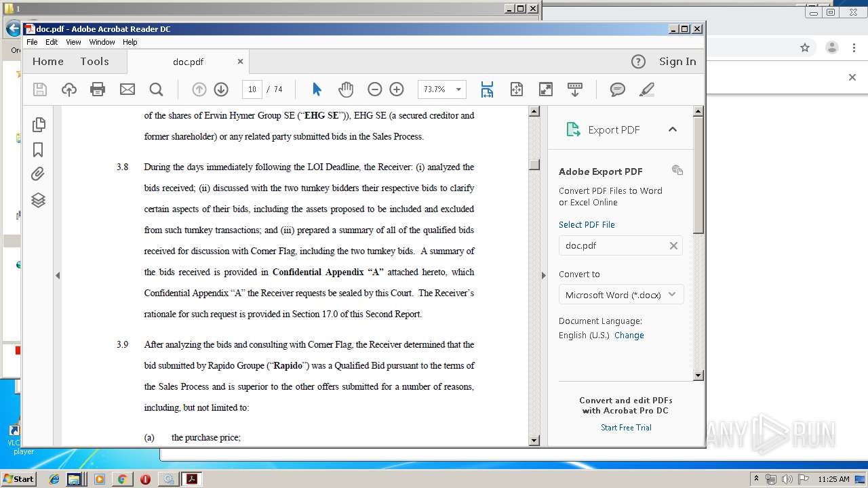The height and width of the screenshot is (488, 868).
Task: Open Chrome from the taskbar
Action: point(122,479)
